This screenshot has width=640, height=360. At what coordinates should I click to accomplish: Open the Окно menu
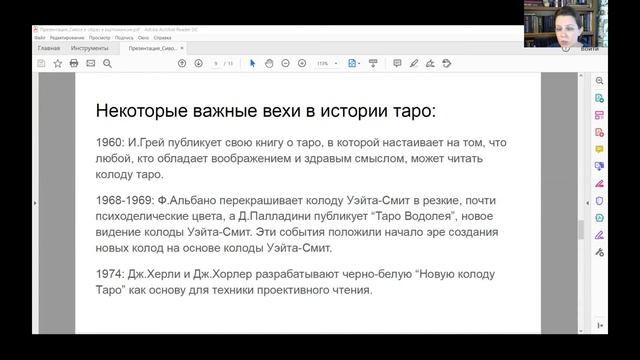pos(143,38)
